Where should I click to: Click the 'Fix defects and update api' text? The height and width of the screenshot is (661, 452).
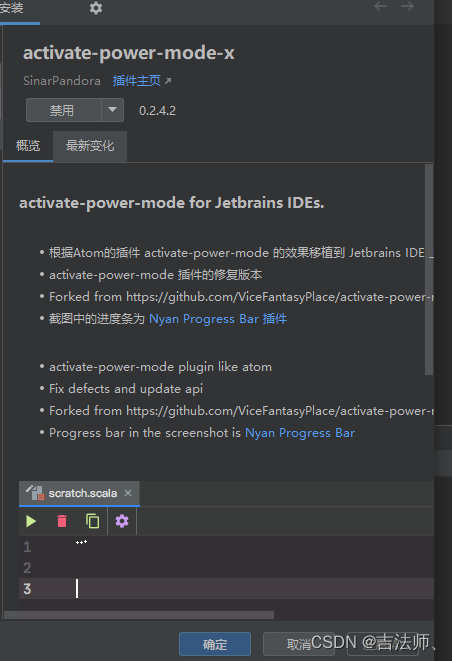(x=126, y=389)
